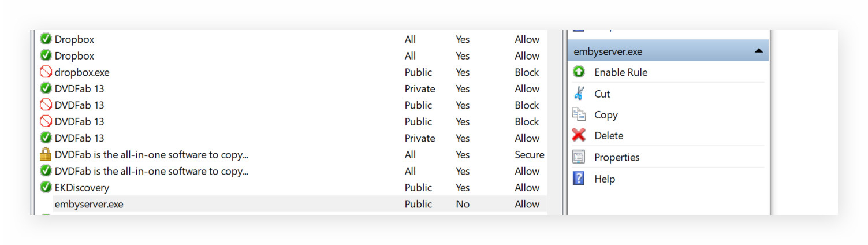Click the scissors Cut icon
This screenshot has height=245, width=868.
(579, 94)
